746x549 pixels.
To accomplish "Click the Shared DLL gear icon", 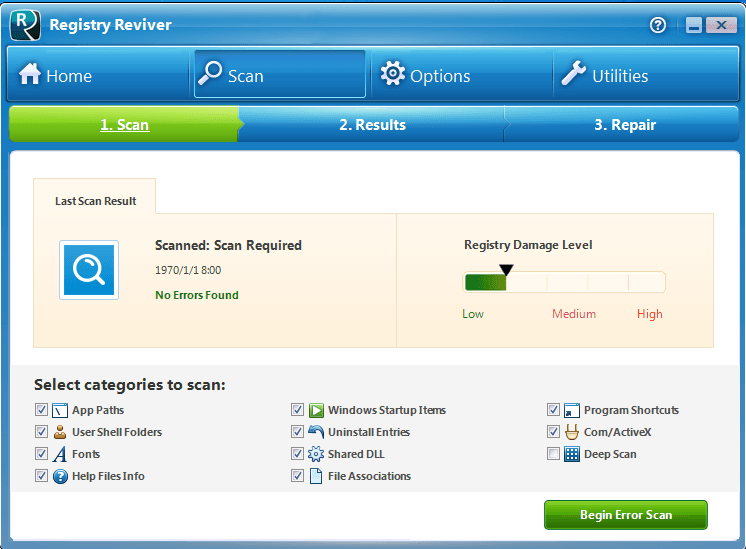I will pyautogui.click(x=316, y=454).
